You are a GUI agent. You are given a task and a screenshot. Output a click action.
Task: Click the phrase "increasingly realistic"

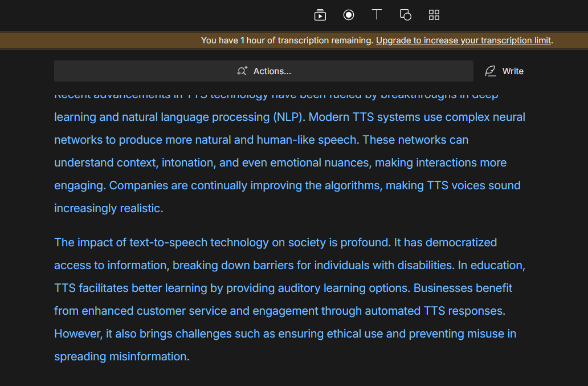pyautogui.click(x=108, y=208)
